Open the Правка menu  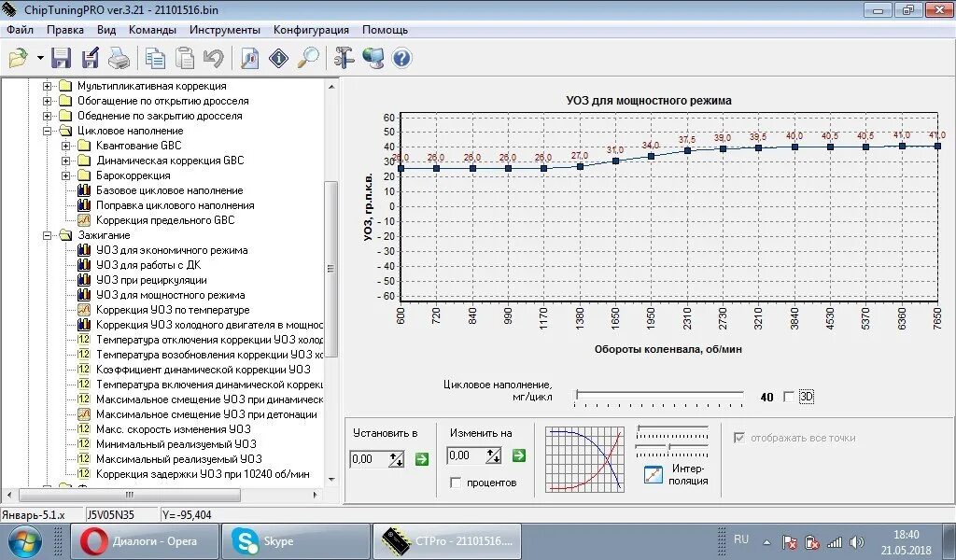pos(65,30)
